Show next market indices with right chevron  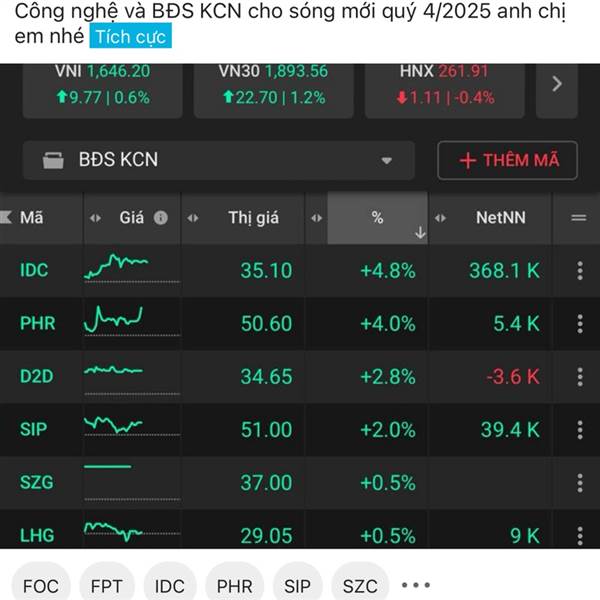point(557,84)
